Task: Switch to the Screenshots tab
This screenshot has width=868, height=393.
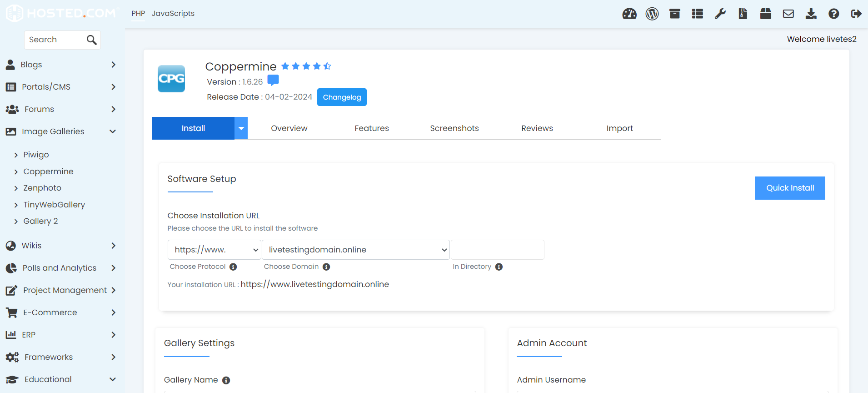Action: point(454,128)
